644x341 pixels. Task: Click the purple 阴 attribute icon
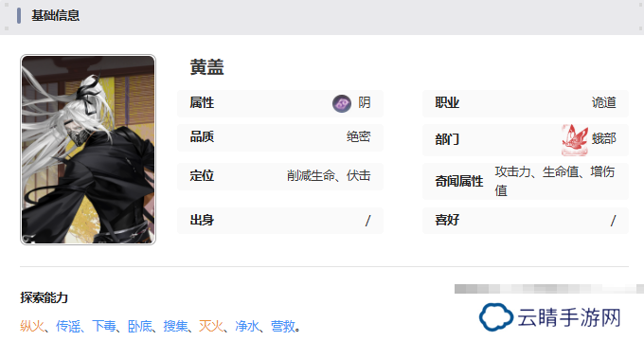pos(342,103)
